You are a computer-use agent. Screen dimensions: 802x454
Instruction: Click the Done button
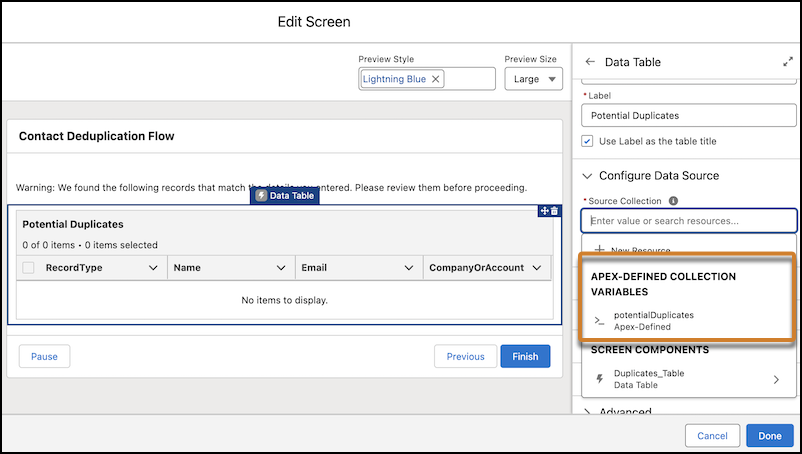tap(769, 436)
